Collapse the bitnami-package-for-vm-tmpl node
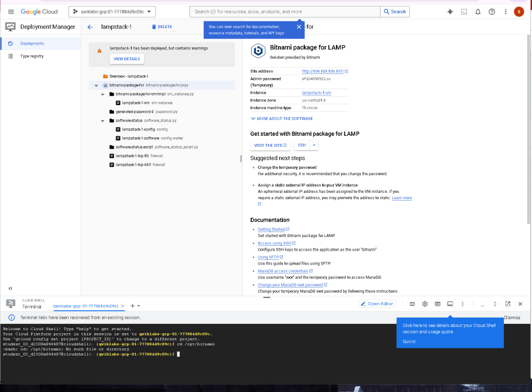 click(x=102, y=94)
